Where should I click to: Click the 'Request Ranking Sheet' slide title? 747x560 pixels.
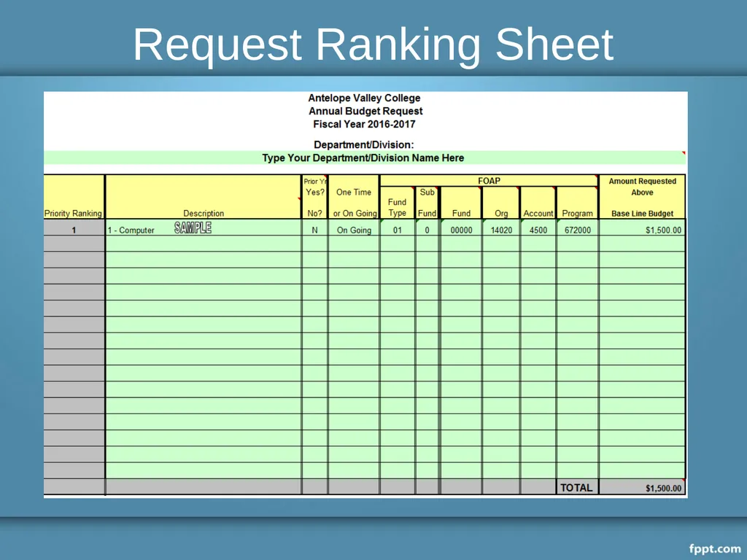pos(373,44)
